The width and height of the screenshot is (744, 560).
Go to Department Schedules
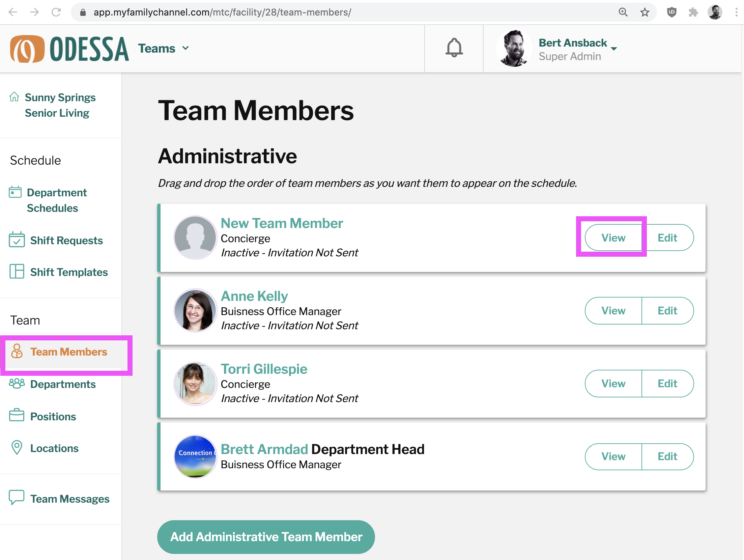click(x=57, y=200)
